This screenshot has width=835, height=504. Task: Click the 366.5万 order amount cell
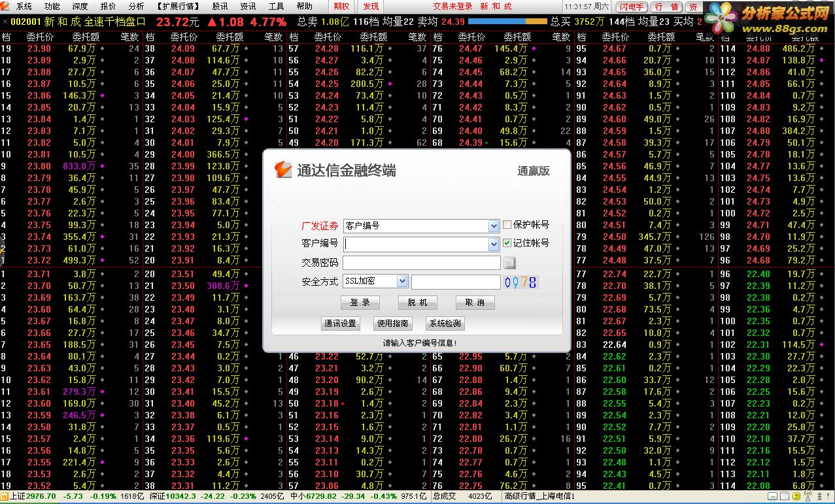[223, 154]
